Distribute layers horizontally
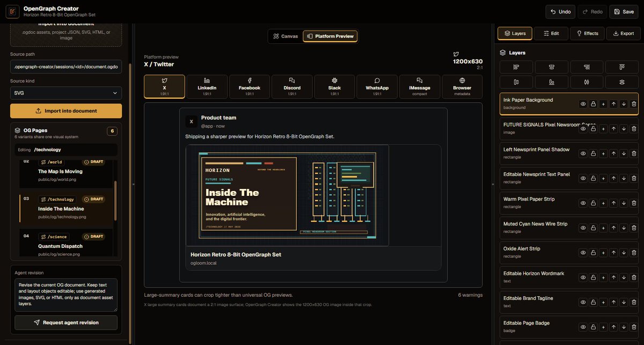The width and height of the screenshot is (644, 345). (587, 82)
